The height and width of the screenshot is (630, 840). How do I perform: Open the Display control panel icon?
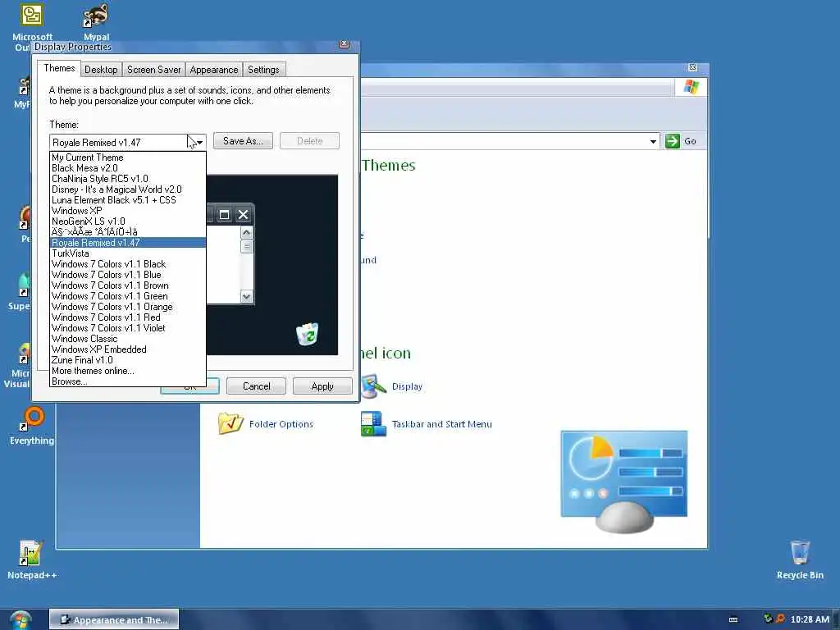pos(374,386)
